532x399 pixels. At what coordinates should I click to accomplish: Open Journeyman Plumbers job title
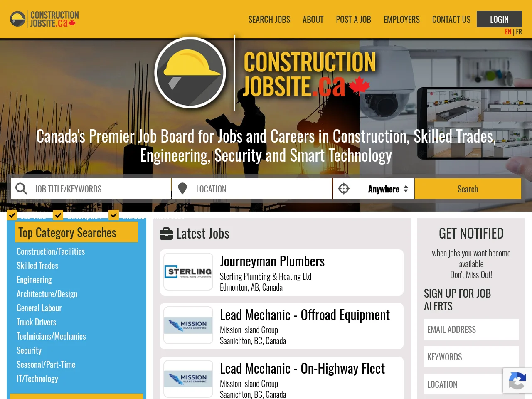click(x=272, y=261)
